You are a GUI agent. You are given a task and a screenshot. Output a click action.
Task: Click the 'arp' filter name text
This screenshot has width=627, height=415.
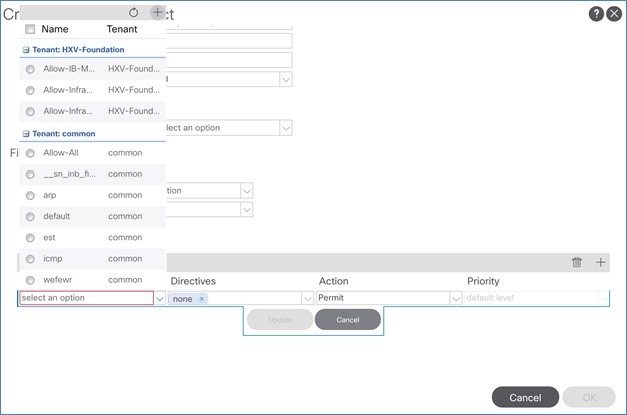click(50, 195)
